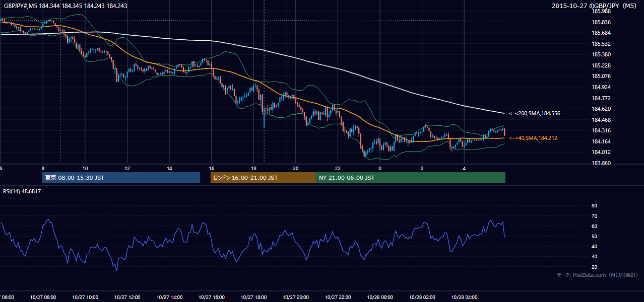Click price axis label 184.924
Image resolution: width=644 pixels, height=302 pixels.
pos(601,87)
